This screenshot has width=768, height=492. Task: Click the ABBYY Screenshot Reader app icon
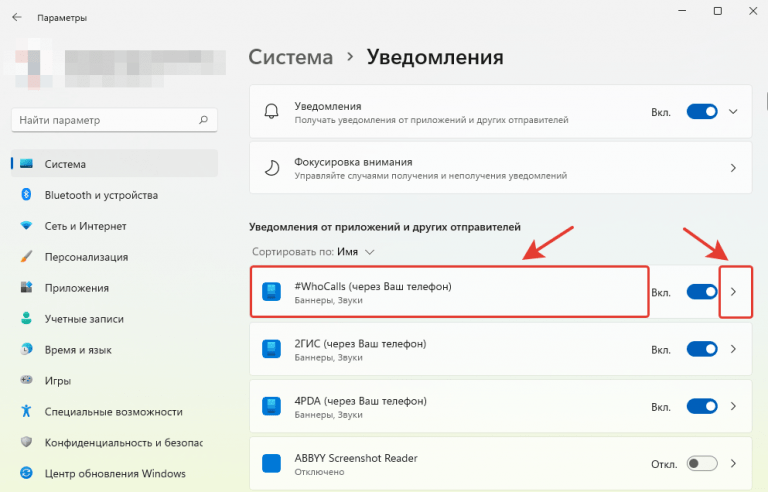(271, 464)
